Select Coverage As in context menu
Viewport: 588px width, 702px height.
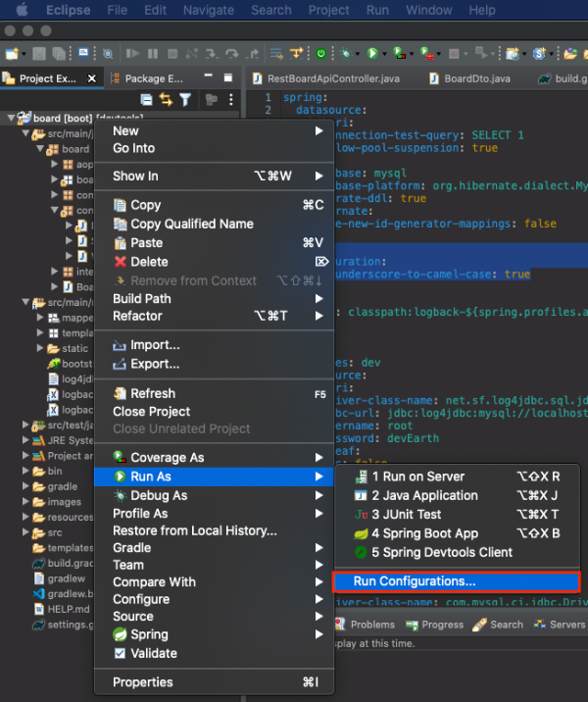(214, 458)
